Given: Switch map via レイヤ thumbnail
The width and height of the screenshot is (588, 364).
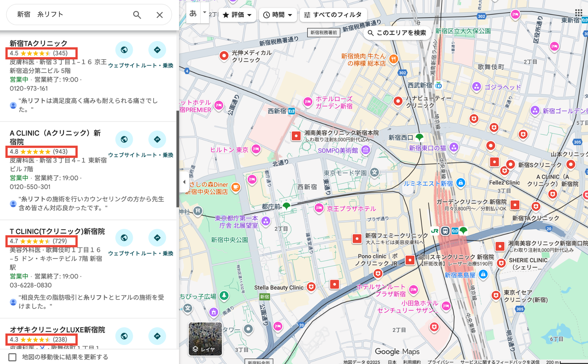Looking at the screenshot, I should (x=205, y=339).
